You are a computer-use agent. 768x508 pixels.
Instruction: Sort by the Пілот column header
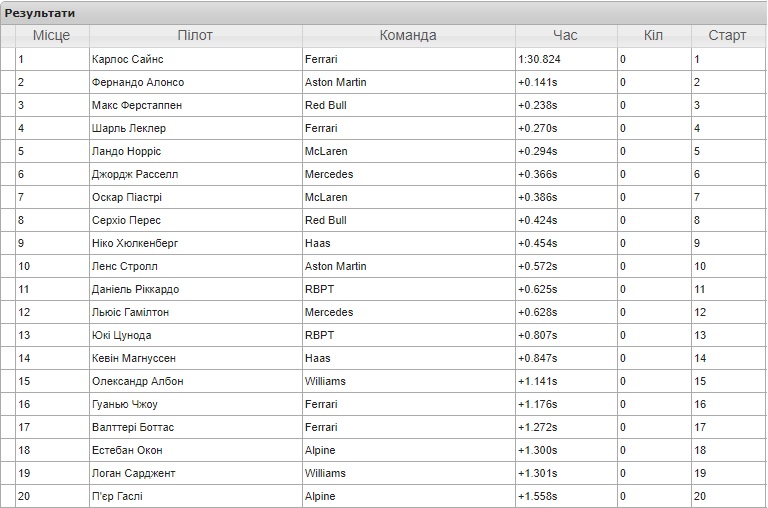tap(195, 36)
